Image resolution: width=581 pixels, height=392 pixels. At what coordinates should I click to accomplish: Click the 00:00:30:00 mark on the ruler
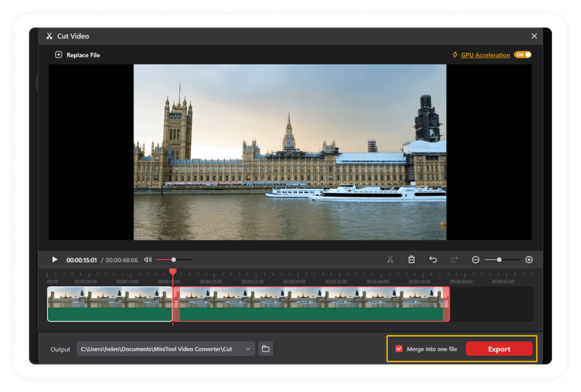(294, 282)
